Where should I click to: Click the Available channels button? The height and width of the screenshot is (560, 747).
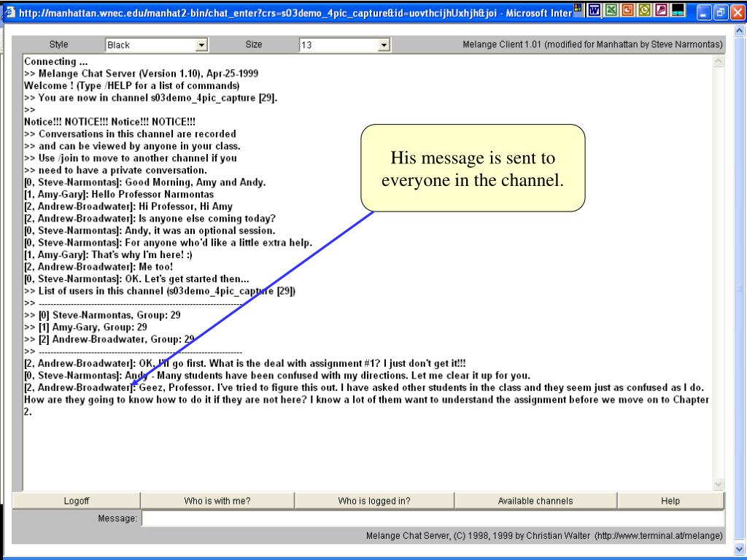535,500
